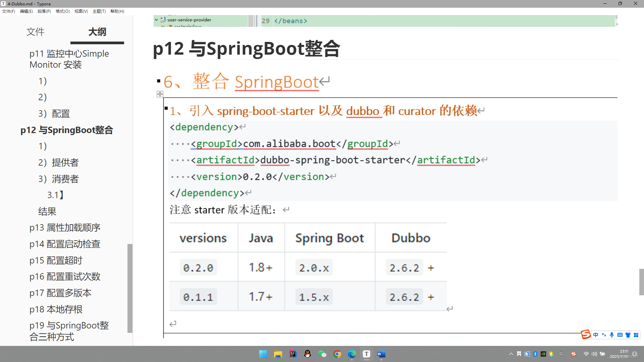Screen dimensions: 644x362
Task: Switch to Word in taskbar
Action: tap(381, 354)
